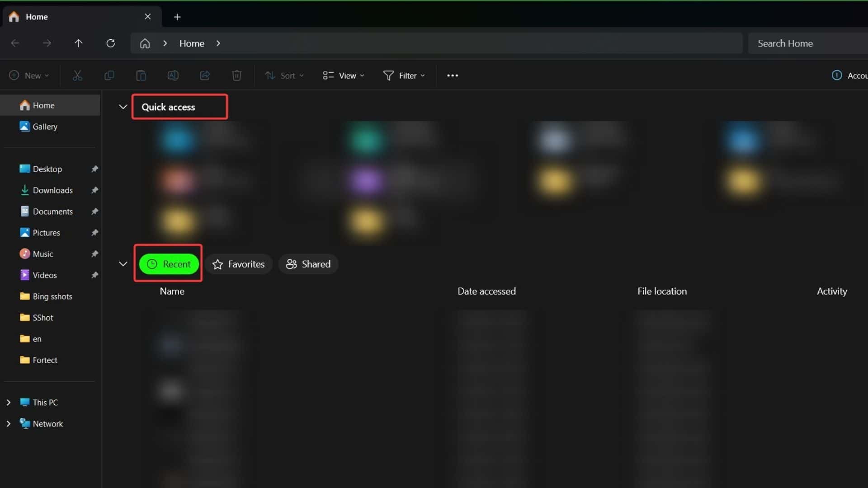Viewport: 868px width, 488px height.
Task: Click inside the Search Home field
Action: [809, 43]
